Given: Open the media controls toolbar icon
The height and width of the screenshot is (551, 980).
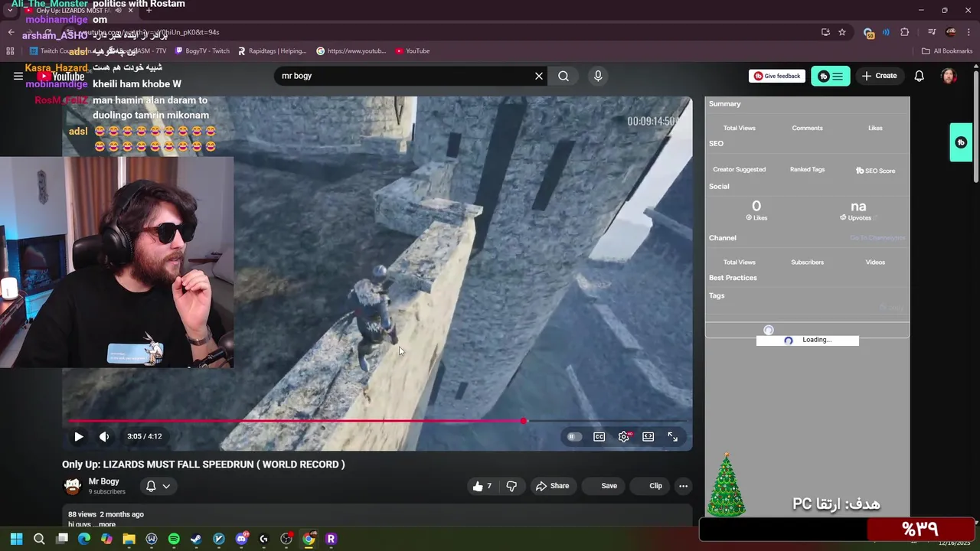Looking at the screenshot, I should (932, 32).
